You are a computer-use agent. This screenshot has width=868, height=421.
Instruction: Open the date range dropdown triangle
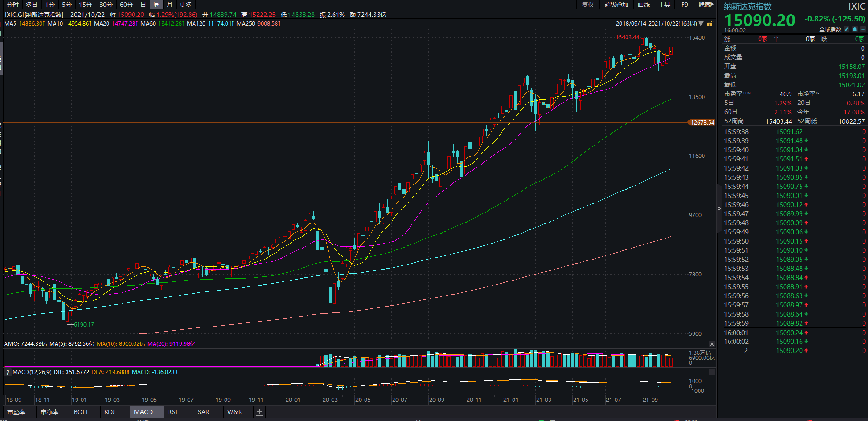point(701,23)
